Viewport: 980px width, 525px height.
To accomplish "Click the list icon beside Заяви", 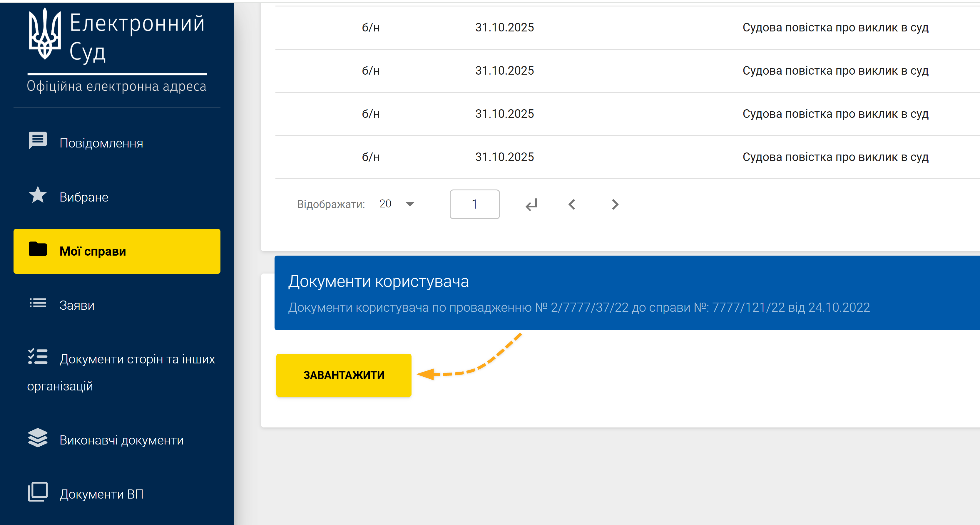I will click(x=38, y=303).
